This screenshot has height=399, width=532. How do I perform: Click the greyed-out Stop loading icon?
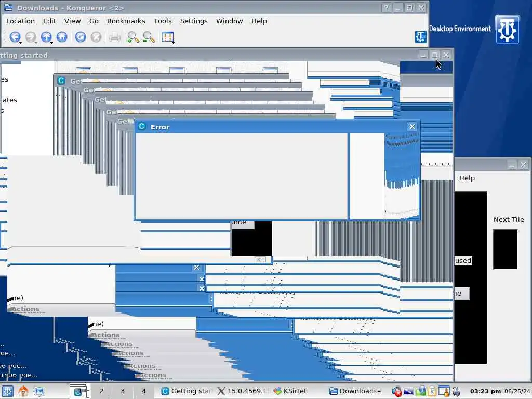pyautogui.click(x=96, y=37)
